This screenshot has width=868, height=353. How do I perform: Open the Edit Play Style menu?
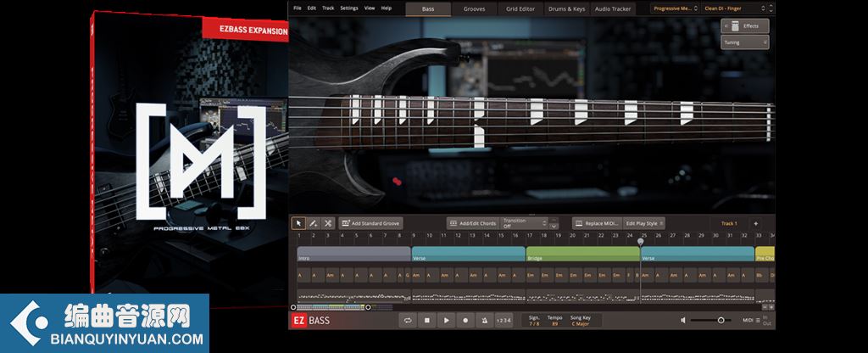(x=644, y=223)
